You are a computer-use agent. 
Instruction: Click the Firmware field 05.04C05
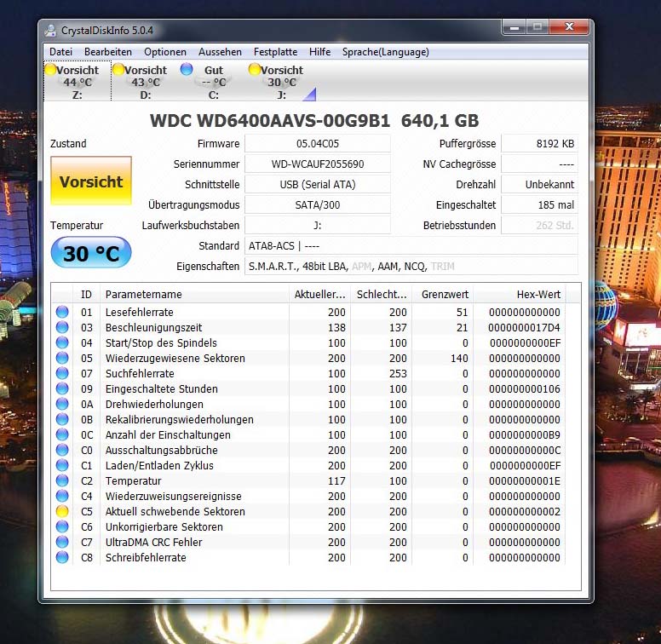point(318,144)
